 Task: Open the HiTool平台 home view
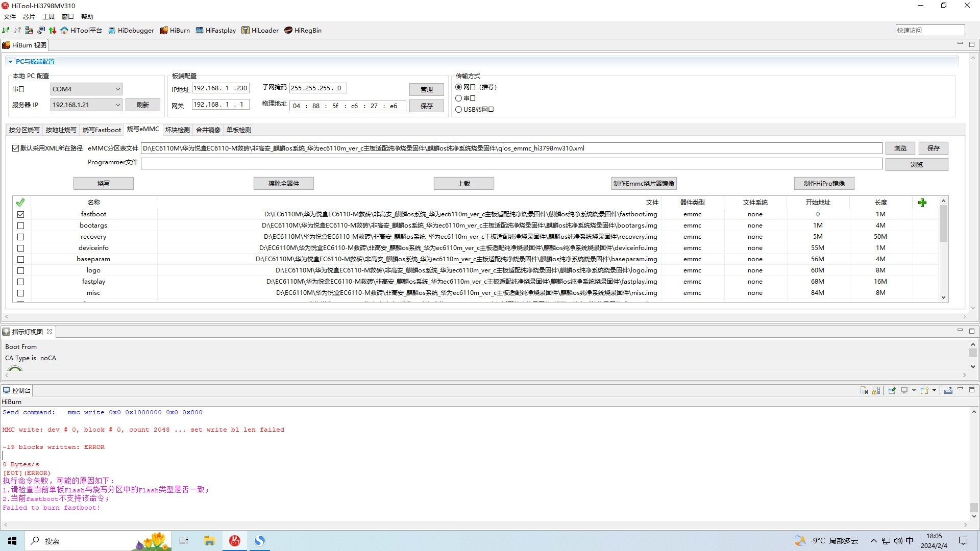pyautogui.click(x=81, y=30)
